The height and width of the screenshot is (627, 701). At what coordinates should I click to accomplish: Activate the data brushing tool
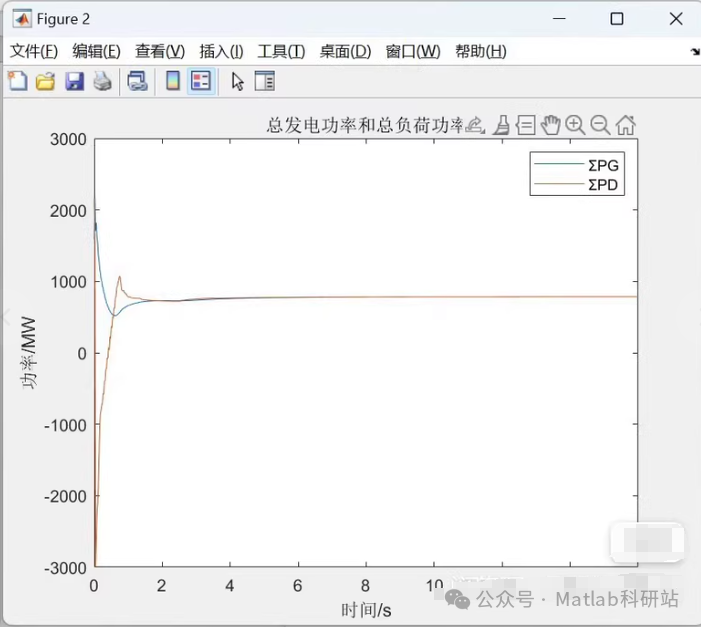point(502,125)
